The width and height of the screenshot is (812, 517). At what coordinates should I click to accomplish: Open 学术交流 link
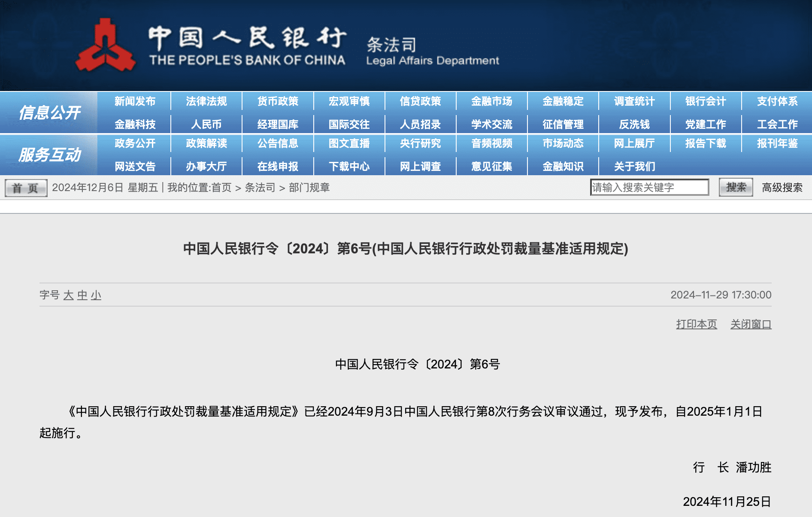pyautogui.click(x=492, y=125)
